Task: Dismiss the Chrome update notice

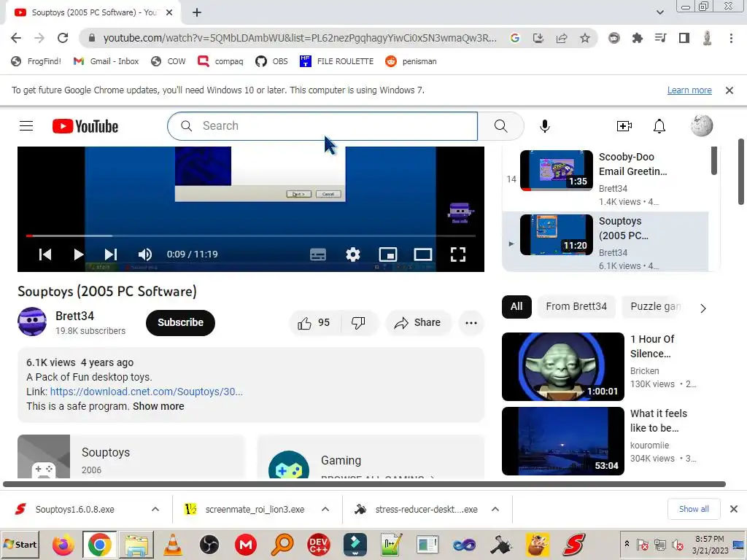Action: (x=729, y=90)
